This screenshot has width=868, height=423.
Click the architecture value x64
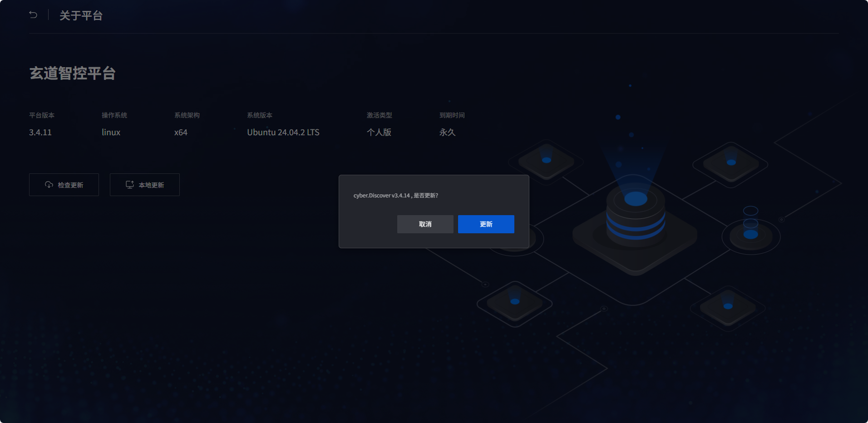(x=181, y=133)
